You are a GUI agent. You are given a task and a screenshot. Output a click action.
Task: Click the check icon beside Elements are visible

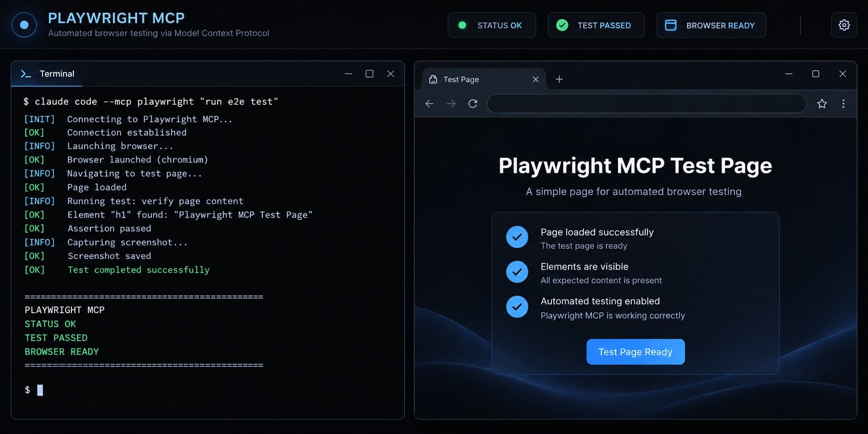click(x=517, y=272)
